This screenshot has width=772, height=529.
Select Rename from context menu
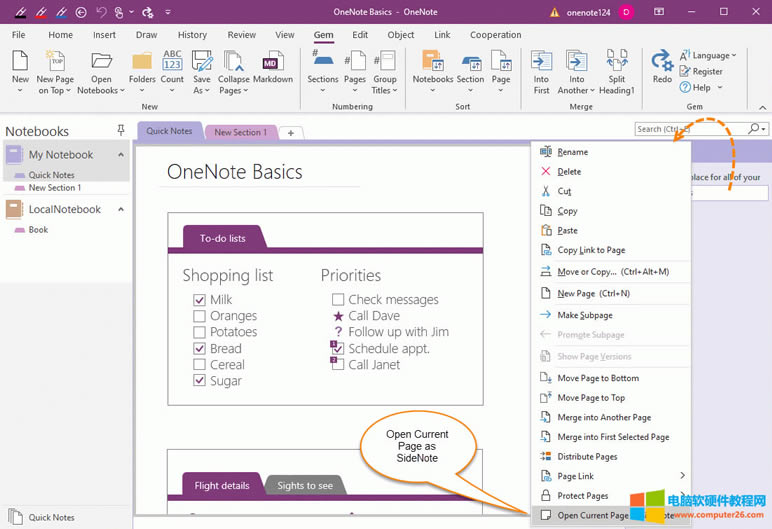[x=572, y=152]
